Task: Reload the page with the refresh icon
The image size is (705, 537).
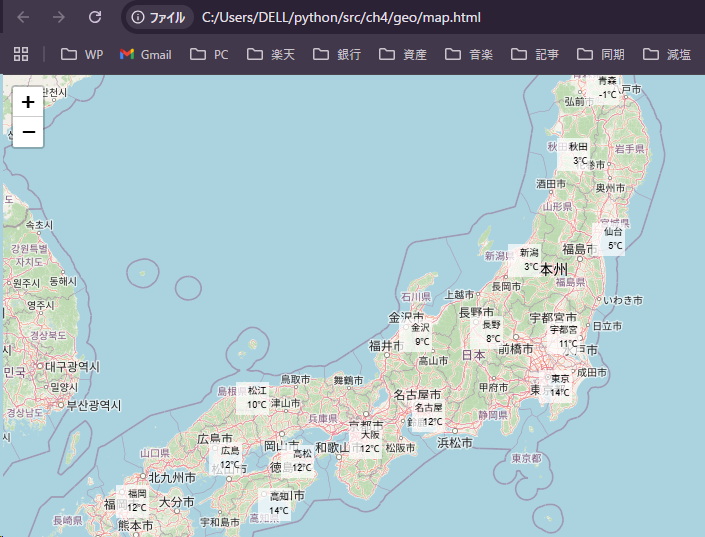Action: pos(95,17)
